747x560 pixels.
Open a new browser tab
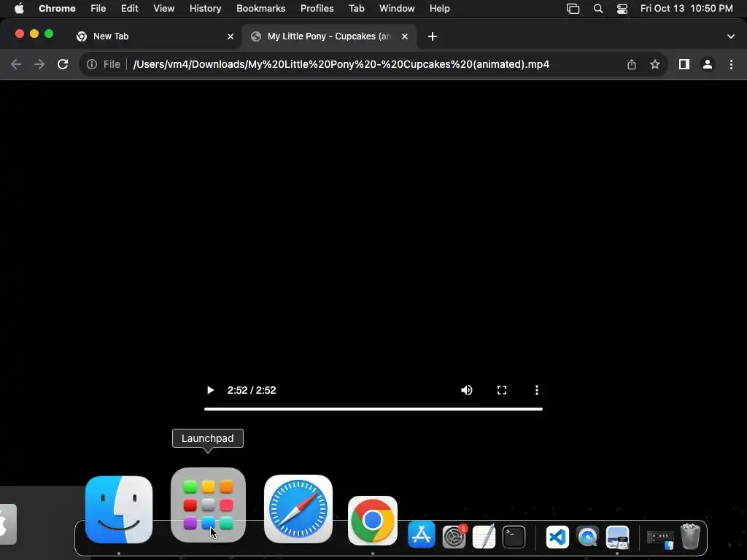pyautogui.click(x=433, y=36)
